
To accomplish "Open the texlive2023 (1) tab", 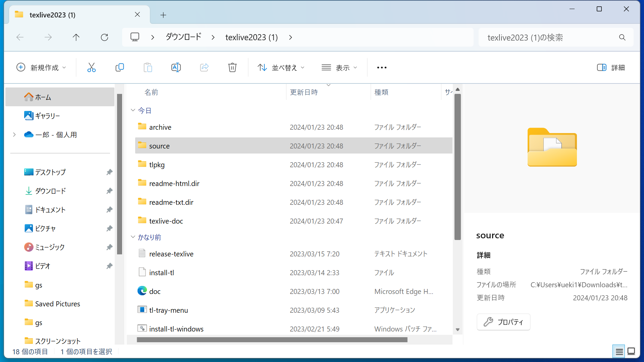I will pos(52,15).
